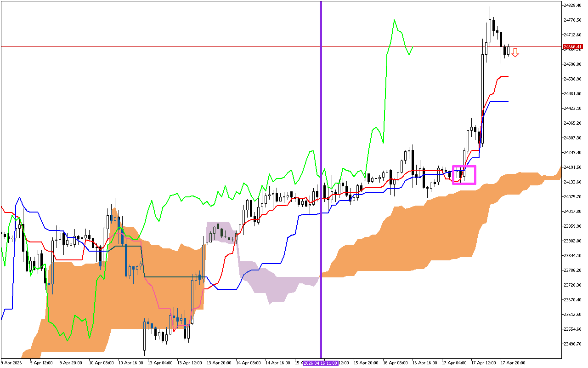Screen dimensions: 588x368
Task: Click the 17 Apr 20:00 time label
Action: point(512,363)
